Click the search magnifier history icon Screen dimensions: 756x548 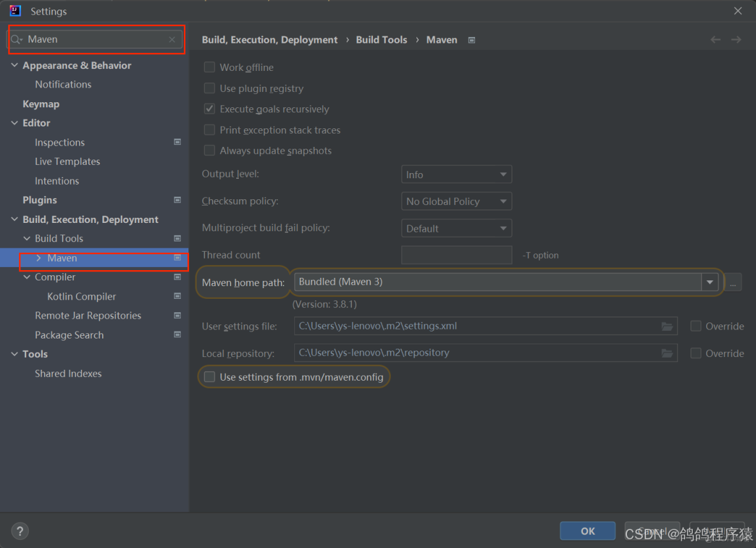point(17,40)
